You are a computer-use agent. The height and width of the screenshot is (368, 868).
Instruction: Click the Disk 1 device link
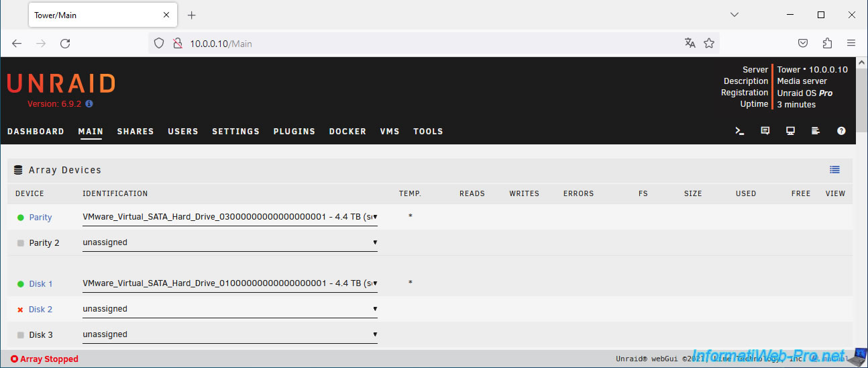[x=40, y=284]
